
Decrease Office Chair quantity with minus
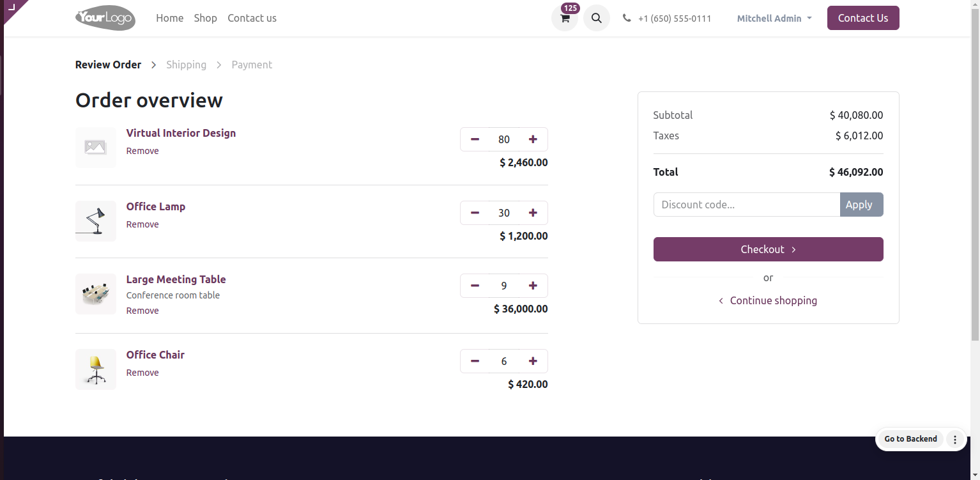point(475,361)
